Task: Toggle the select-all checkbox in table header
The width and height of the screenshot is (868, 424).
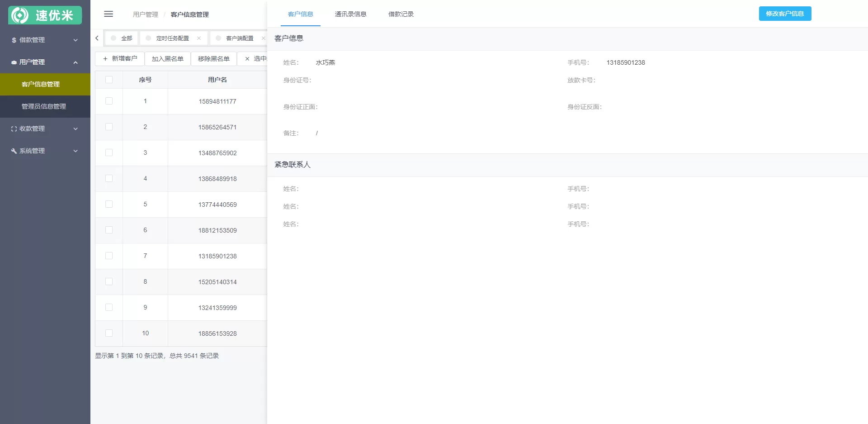Action: click(109, 79)
